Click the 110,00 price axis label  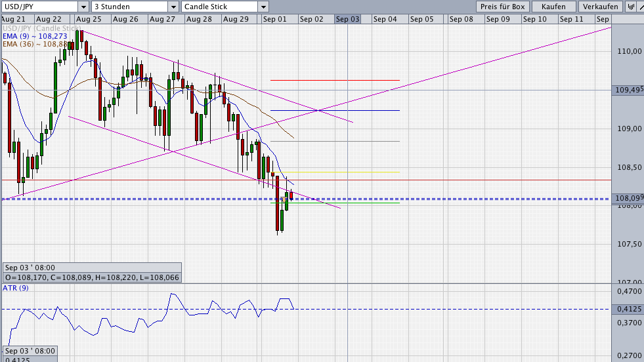[629, 51]
